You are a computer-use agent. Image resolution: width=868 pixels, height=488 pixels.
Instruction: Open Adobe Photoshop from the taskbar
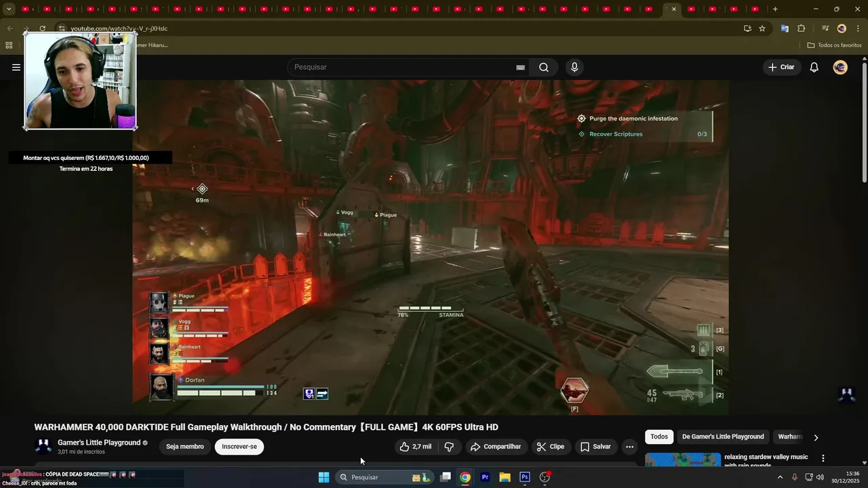[x=525, y=477]
